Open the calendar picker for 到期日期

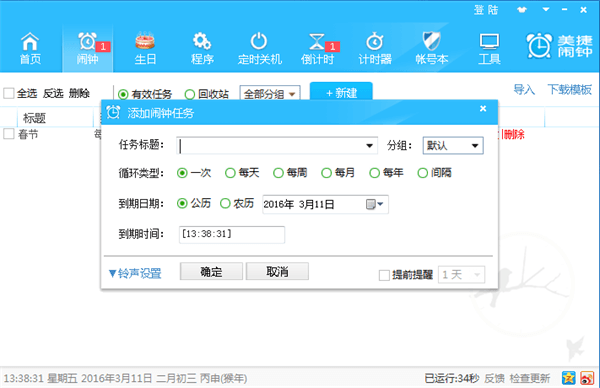point(375,204)
